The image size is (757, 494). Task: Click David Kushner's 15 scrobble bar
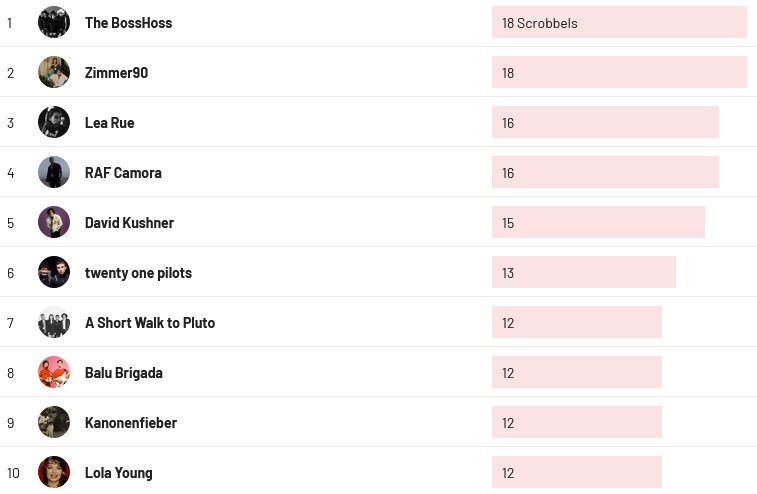598,222
